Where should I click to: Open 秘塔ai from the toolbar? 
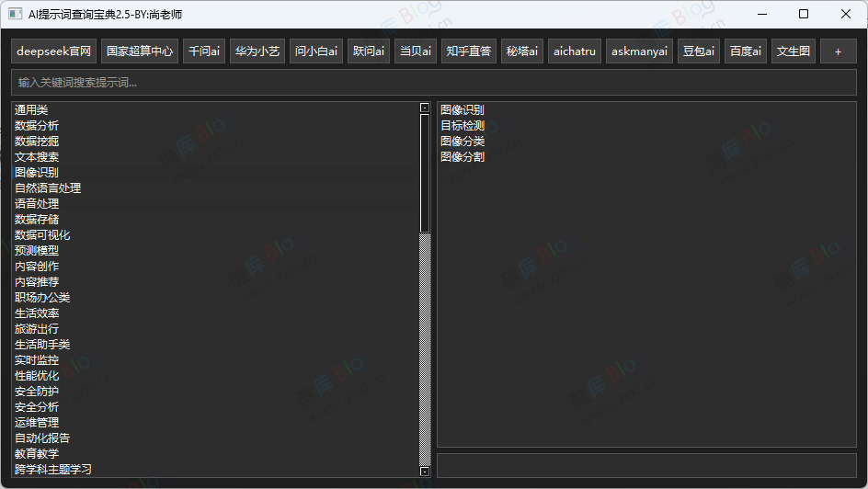522,51
